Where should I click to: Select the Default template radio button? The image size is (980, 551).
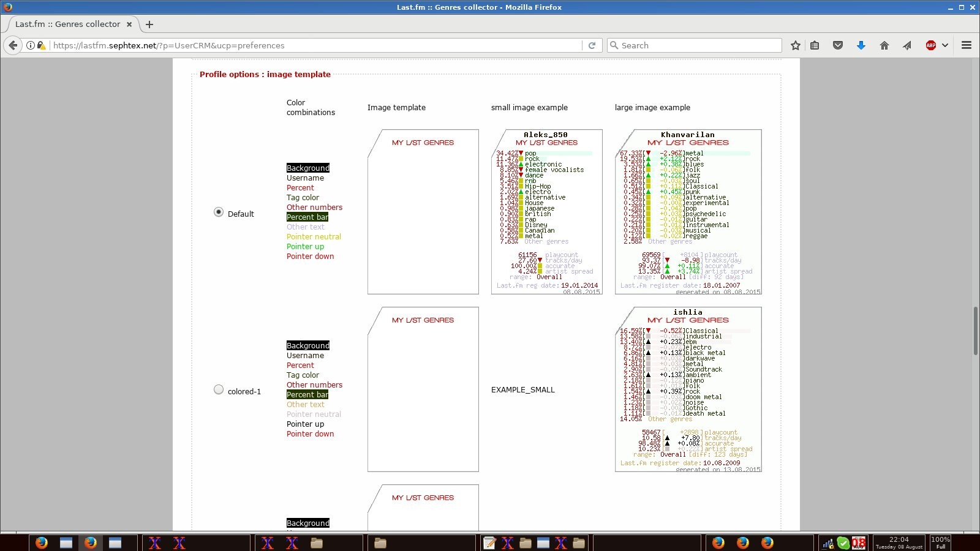click(x=219, y=212)
